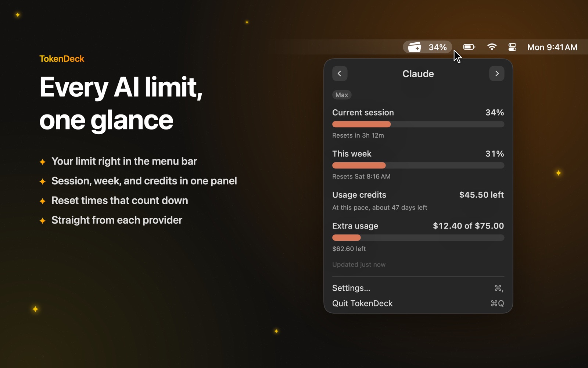588x368 pixels.
Task: Click "At this pace, about 47 days left"
Action: [x=380, y=208]
